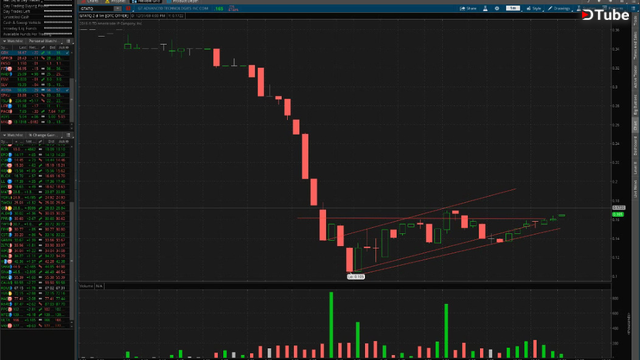Click the 'Lo: 0.105' low price label
The height and width of the screenshot is (360, 640).
pos(356,277)
